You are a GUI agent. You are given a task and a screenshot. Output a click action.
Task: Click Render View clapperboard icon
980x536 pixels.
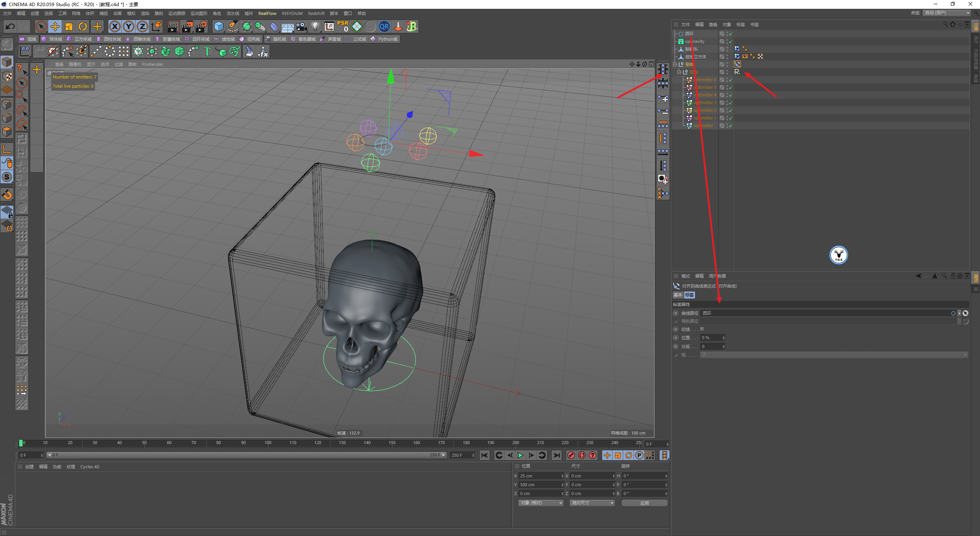point(173,26)
